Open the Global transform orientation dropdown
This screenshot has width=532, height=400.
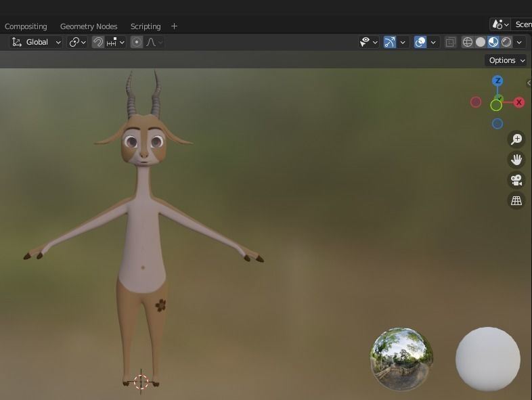tap(36, 42)
